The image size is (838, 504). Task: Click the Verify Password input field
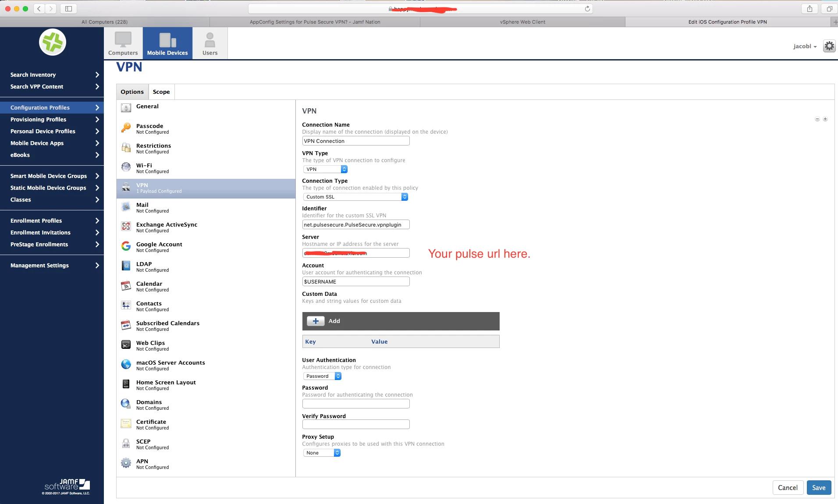356,424
